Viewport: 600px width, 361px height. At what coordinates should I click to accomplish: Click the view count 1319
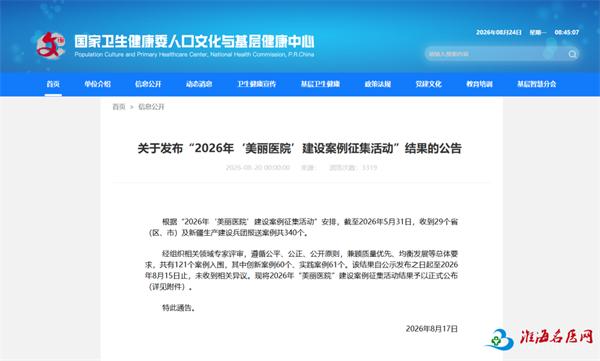(370, 168)
